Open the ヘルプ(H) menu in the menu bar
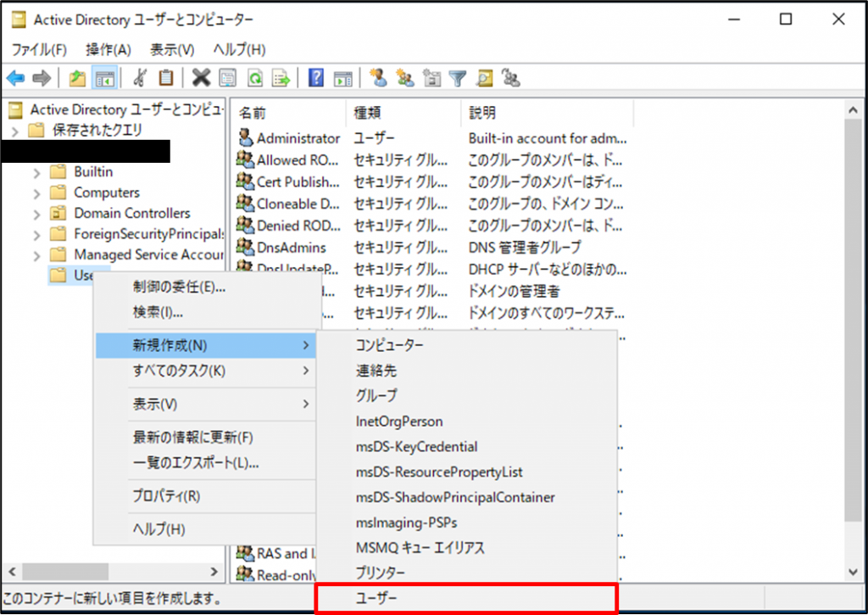 click(x=239, y=50)
